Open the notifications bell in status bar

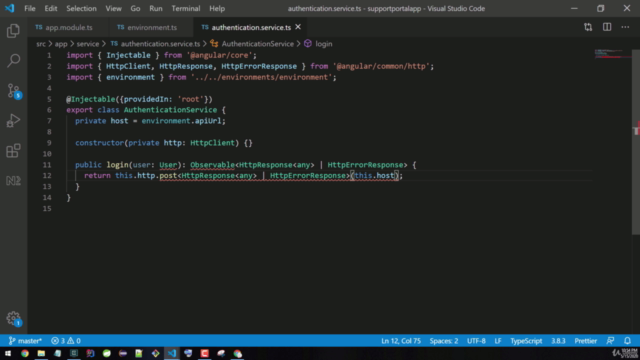tap(627, 341)
